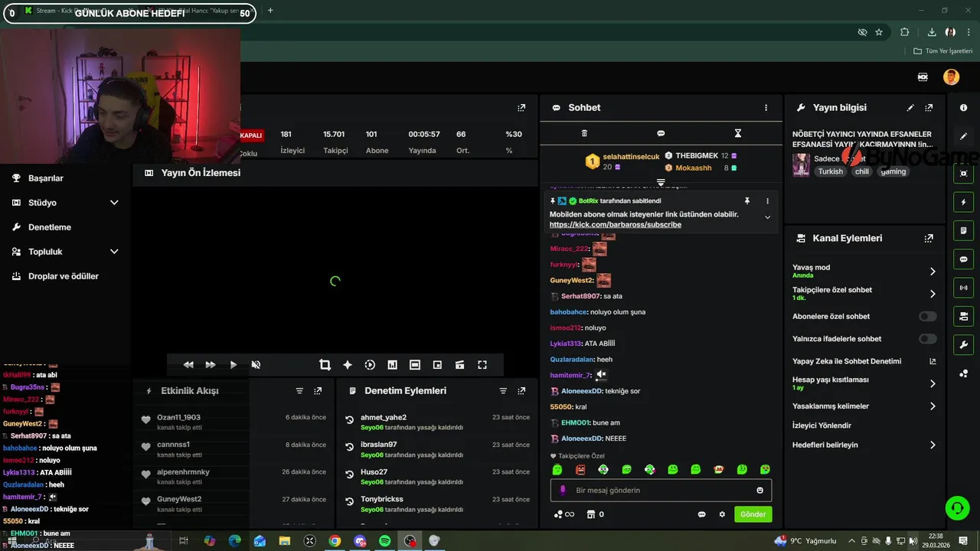Open the pinned message three-dot menu
980x551 pixels.
coord(767,201)
